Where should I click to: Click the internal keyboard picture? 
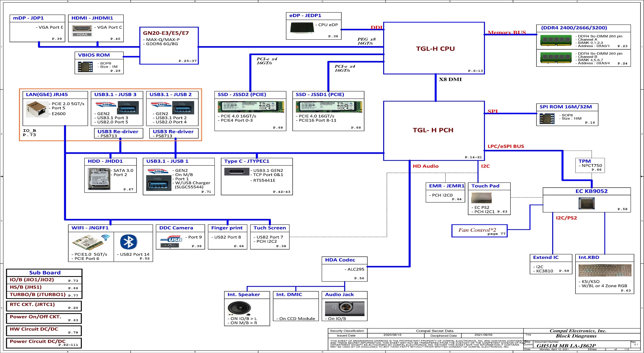point(605,271)
